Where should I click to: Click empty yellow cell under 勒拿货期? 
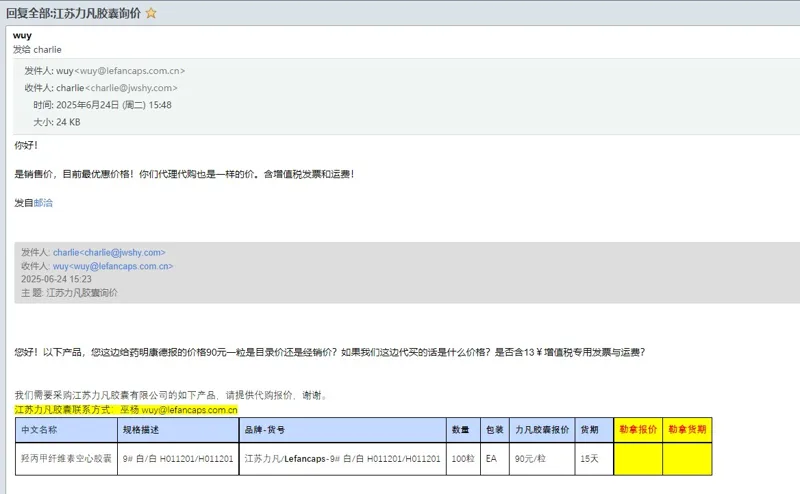[687, 458]
